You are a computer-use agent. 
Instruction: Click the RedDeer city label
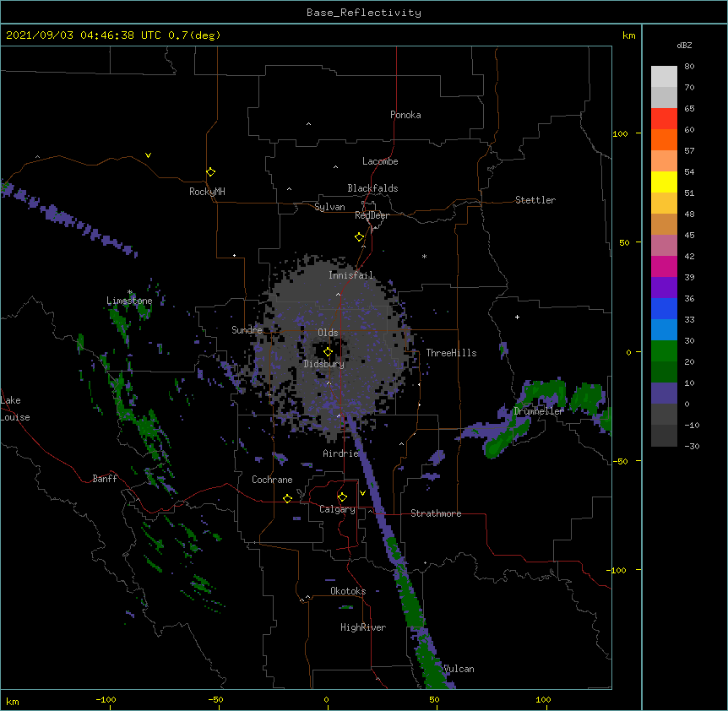[372, 215]
